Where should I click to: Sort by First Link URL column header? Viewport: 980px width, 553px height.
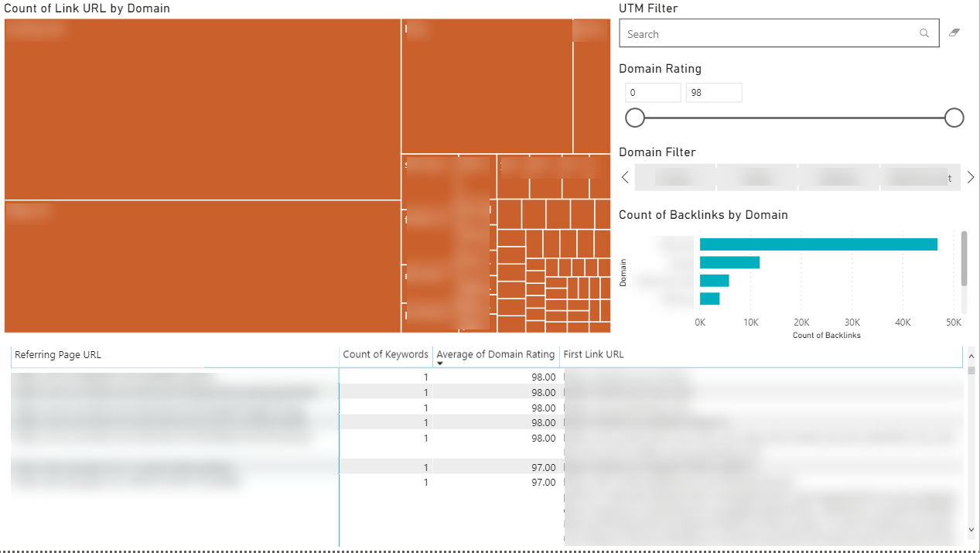[593, 355]
